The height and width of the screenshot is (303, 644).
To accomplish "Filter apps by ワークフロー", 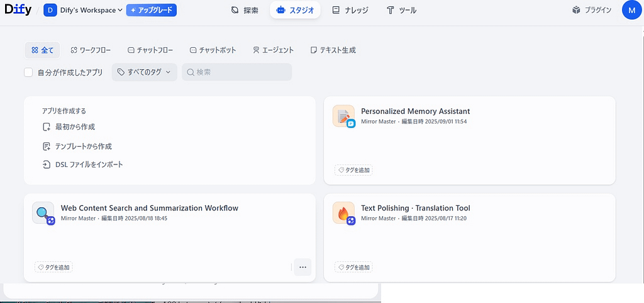I will (91, 50).
